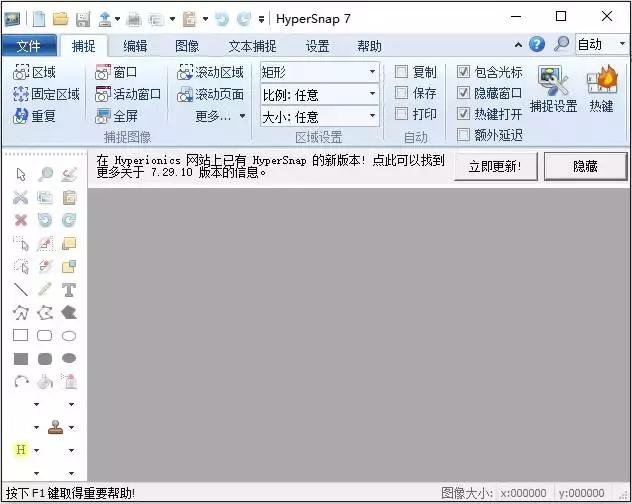Viewport: 632px width, 504px height.
Task: Click the update notice text about version 7.29.10
Action: pos(270,166)
